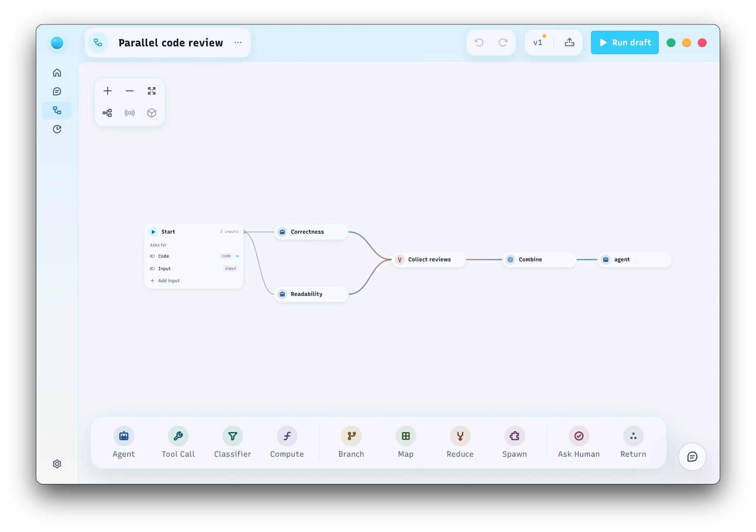756x532 pixels.
Task: Add a Map node
Action: (x=406, y=442)
